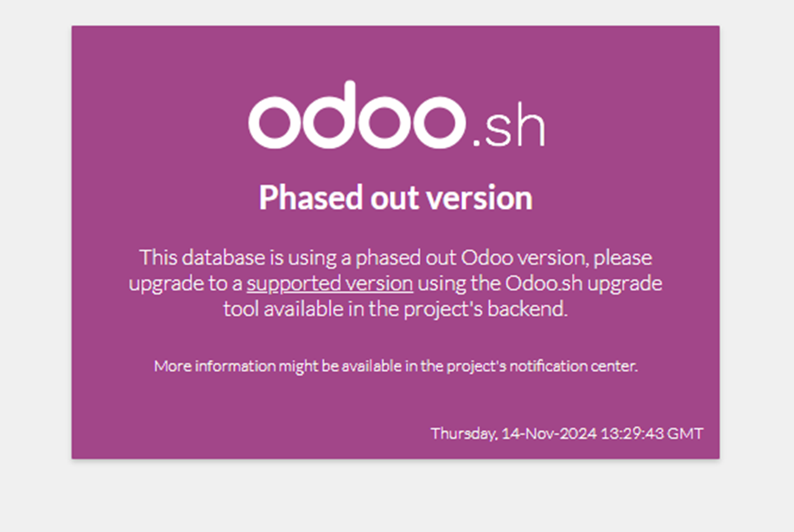Viewport: 794px width, 532px height.
Task: Click the word database in the message
Action: click(x=223, y=257)
